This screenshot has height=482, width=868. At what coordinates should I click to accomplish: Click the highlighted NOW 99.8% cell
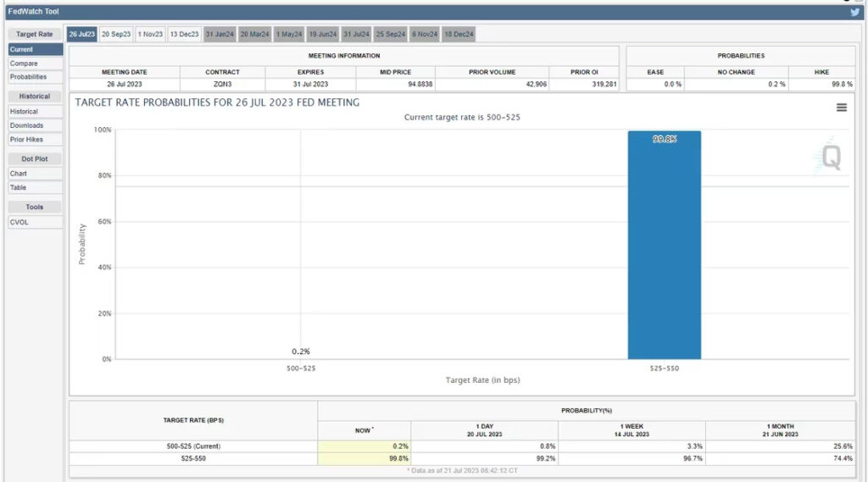pos(364,459)
